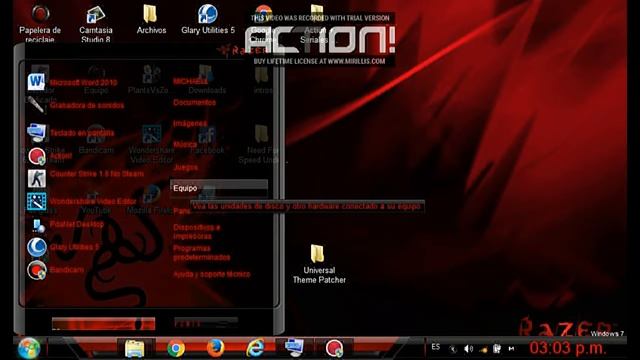640x360 pixels.
Task: Launch Bandicam from Start menu
Action: coord(56,270)
